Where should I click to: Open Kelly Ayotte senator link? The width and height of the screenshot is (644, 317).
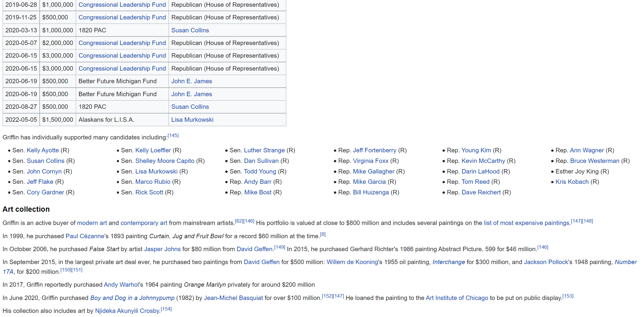point(43,150)
